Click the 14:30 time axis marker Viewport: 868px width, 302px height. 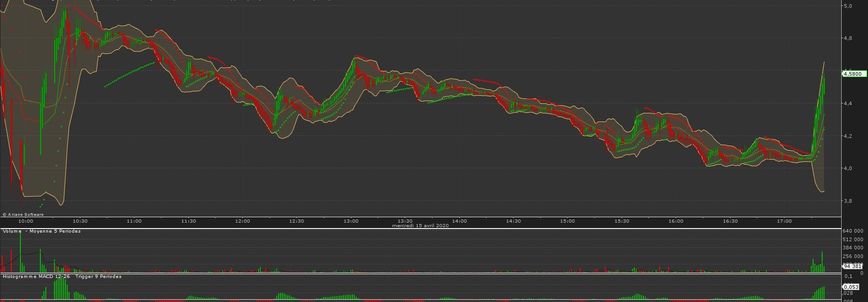(x=513, y=221)
